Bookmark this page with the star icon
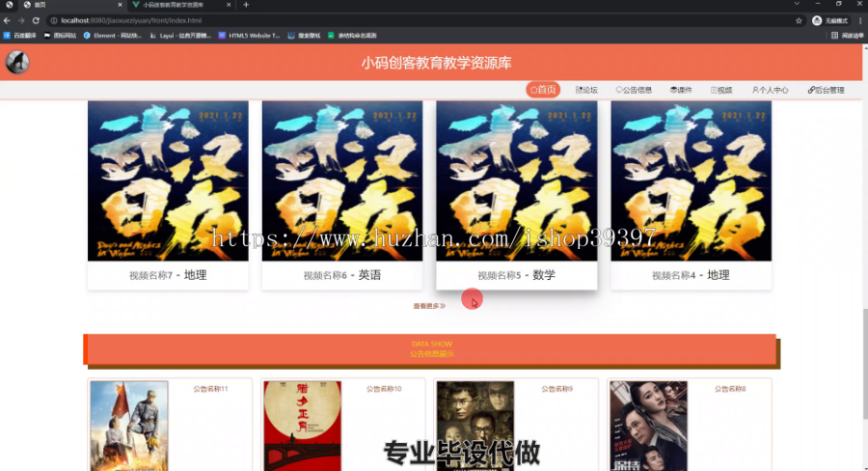Image resolution: width=868 pixels, height=471 pixels. [799, 20]
